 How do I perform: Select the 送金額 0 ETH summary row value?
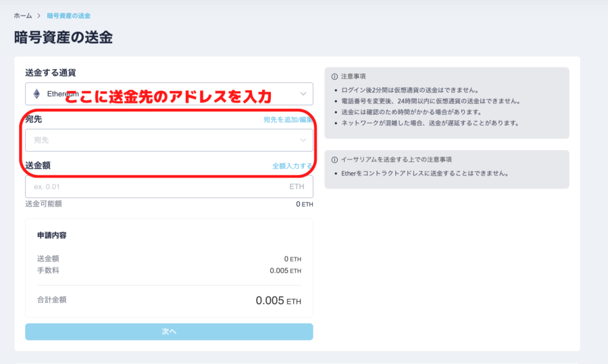[293, 259]
